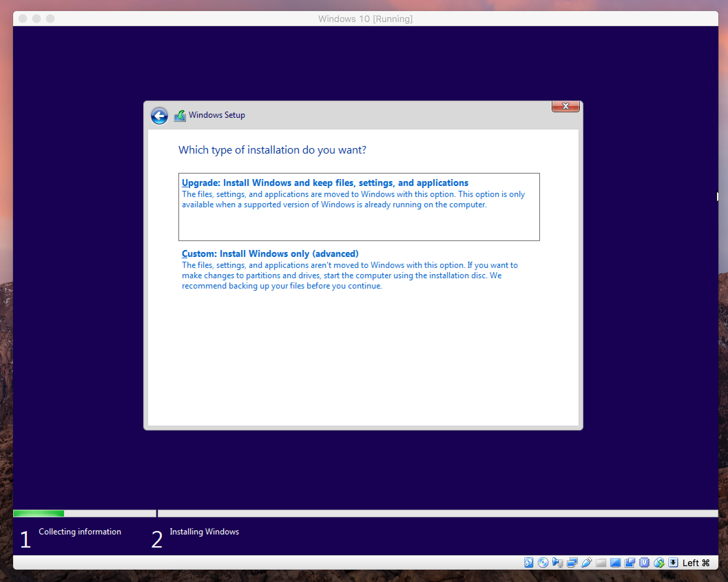Image resolution: width=728 pixels, height=582 pixels.
Task: Click the 'Windows Setup' dialog title text
Action: pyautogui.click(x=217, y=115)
